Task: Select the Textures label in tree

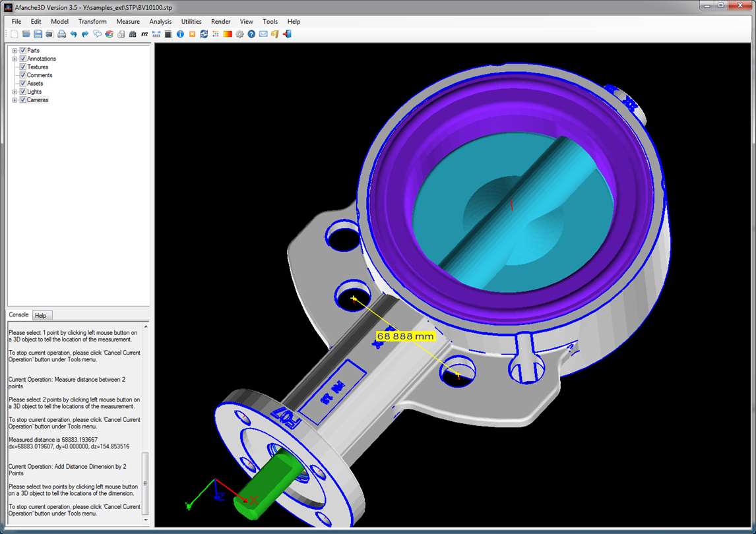Action: (x=38, y=67)
